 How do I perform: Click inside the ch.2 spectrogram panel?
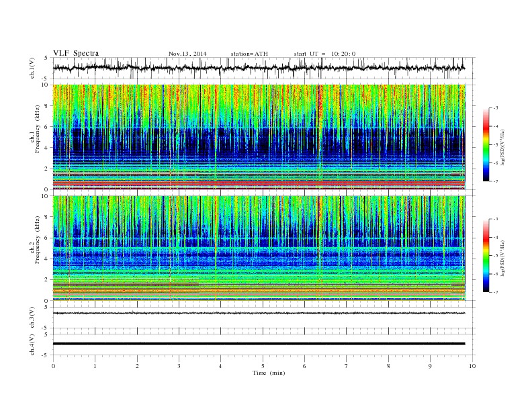259,248
